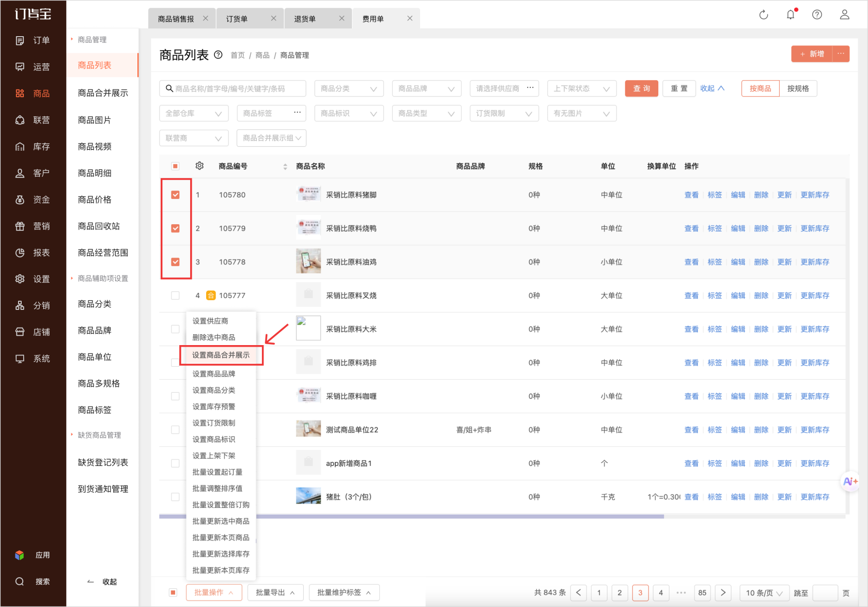Focus the product name search field
Viewport: 868px width, 607px height.
(x=233, y=88)
